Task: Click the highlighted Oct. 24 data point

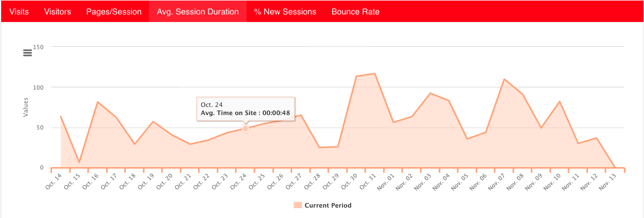Action: [x=245, y=129]
